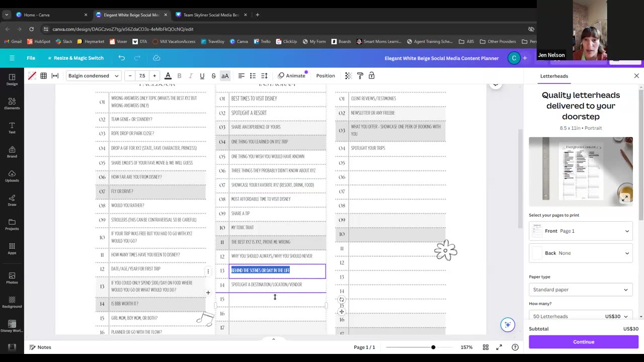
Task: Open the Balgin condensed font dropdown
Action: [x=93, y=75]
